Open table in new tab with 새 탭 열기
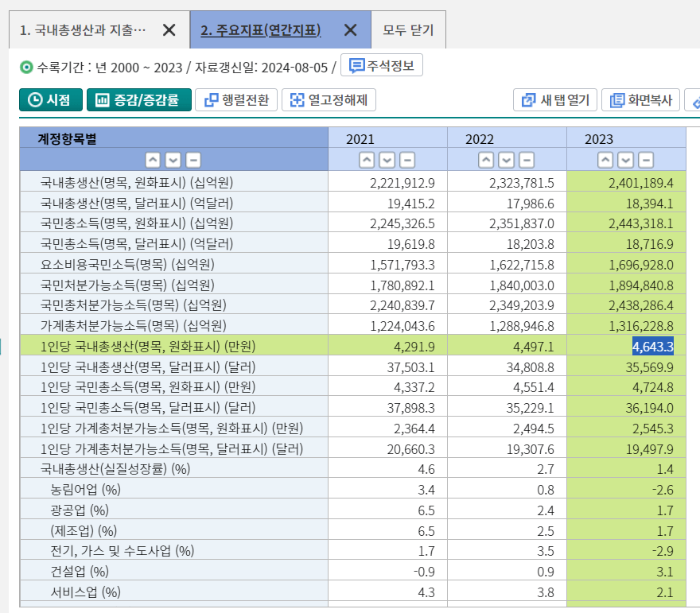700x613 pixels. click(555, 100)
